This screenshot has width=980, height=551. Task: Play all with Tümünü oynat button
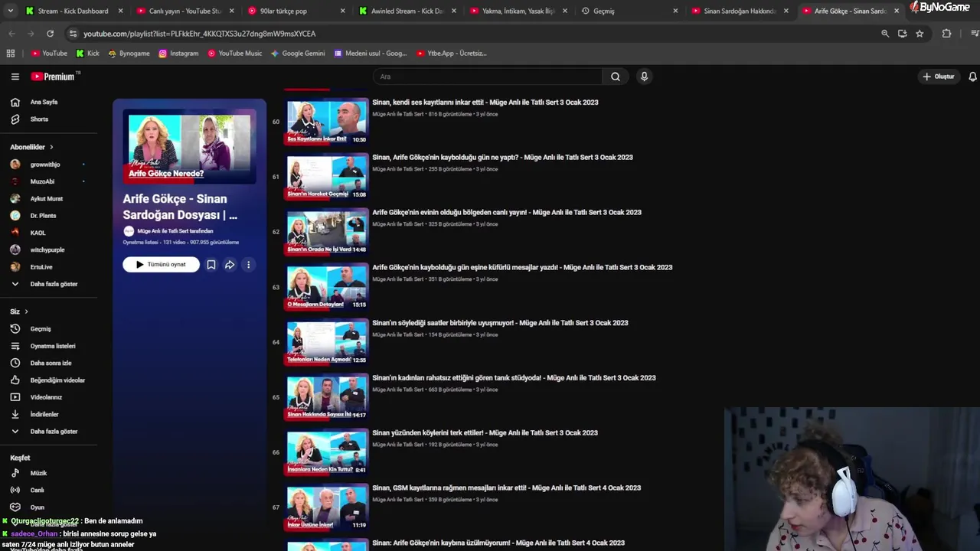tap(161, 265)
